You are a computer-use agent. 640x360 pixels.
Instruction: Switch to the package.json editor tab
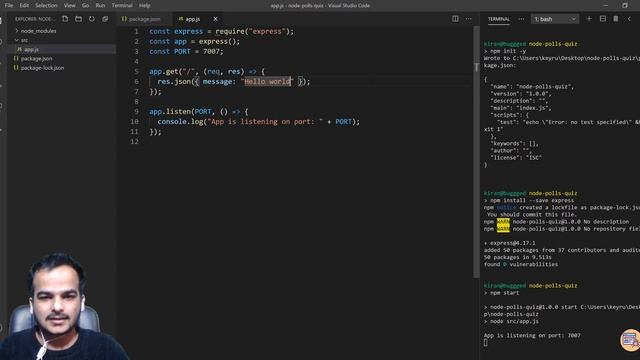pos(144,19)
